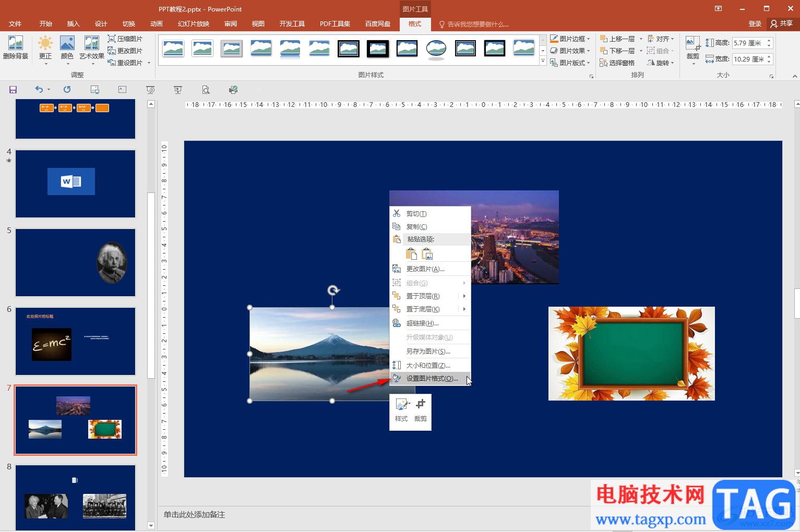This screenshot has width=800, height=532.
Task: Select slide 4 thumbnail with Word icon
Action: click(76, 184)
